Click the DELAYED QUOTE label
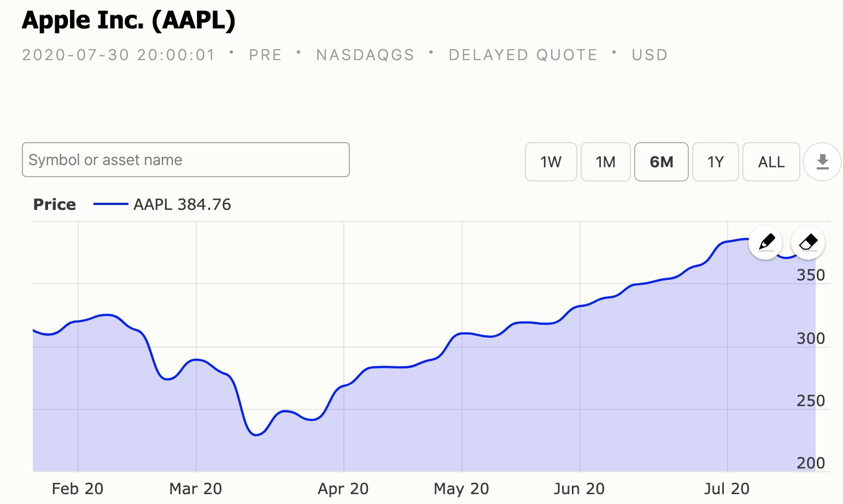Screen dimensions: 843x504 523,55
